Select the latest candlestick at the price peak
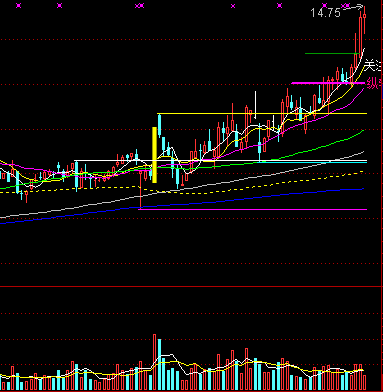The height and width of the screenshot is (392, 383). [x=365, y=20]
